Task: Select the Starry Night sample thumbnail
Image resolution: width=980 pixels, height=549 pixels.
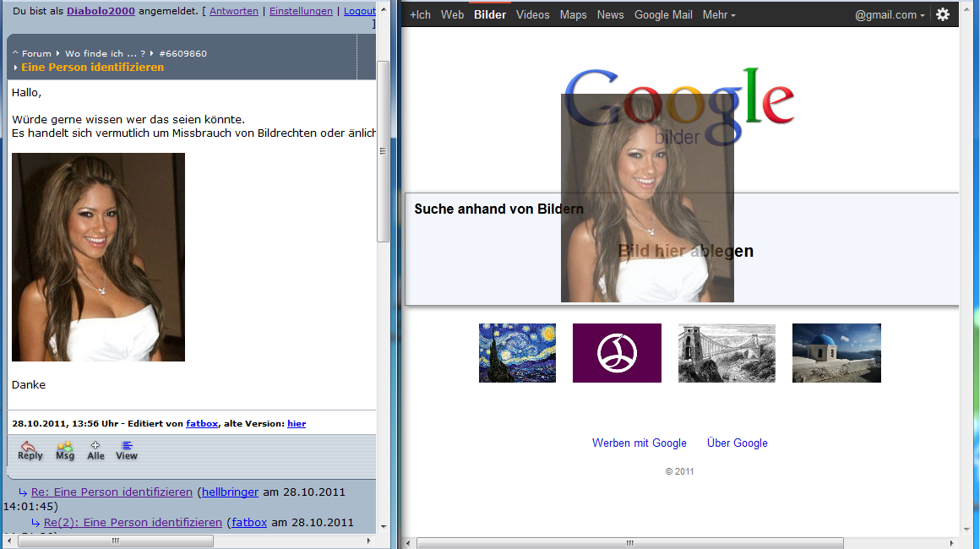Action: pos(517,353)
